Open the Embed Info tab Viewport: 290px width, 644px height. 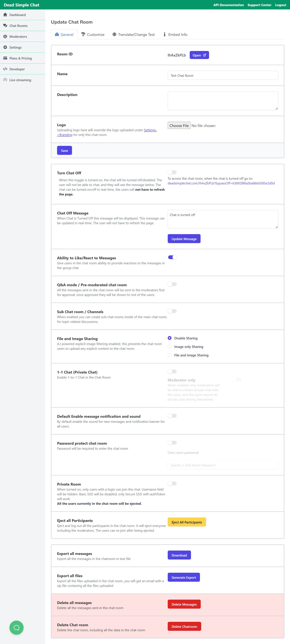click(178, 34)
